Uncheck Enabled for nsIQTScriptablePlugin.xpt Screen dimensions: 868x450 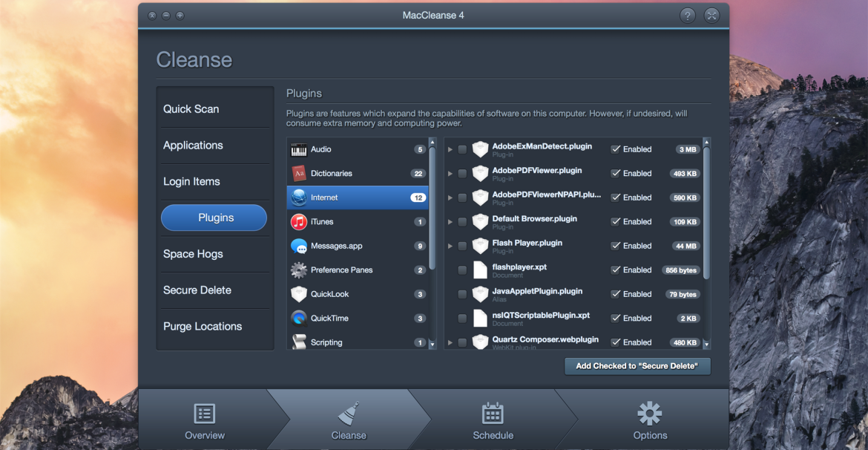pos(615,318)
